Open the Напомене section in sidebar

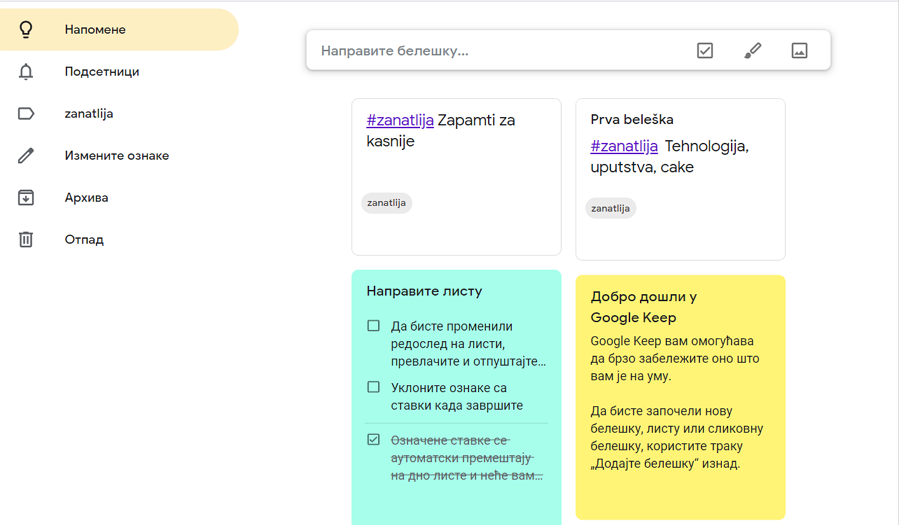click(x=119, y=29)
